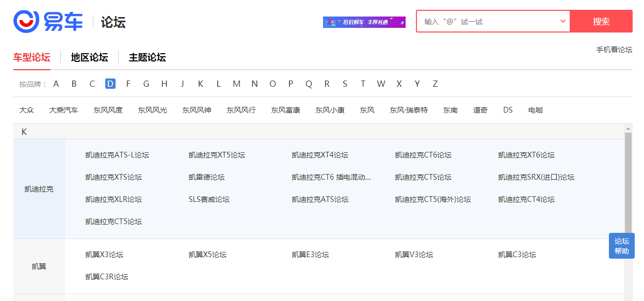Choose brand letter Z filter
Image resolution: width=644 pixels, height=301 pixels.
pyautogui.click(x=435, y=84)
